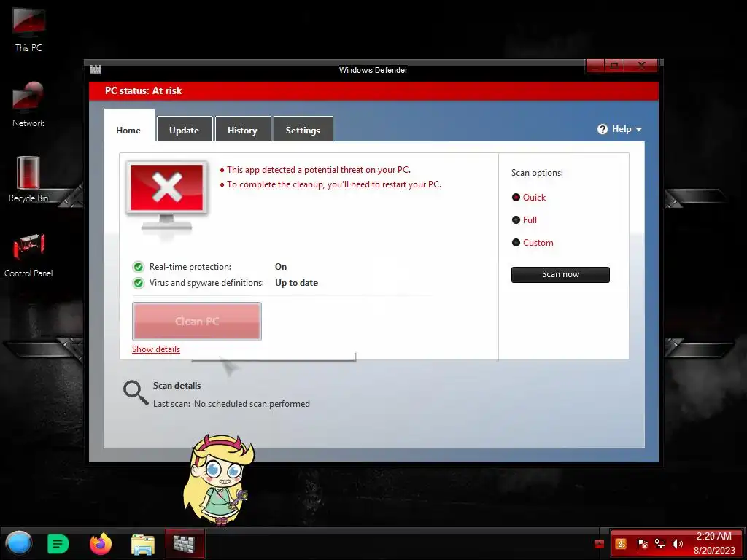Viewport: 747px width, 560px height.
Task: Click "This app detected a potential threat" message
Action: coord(318,169)
